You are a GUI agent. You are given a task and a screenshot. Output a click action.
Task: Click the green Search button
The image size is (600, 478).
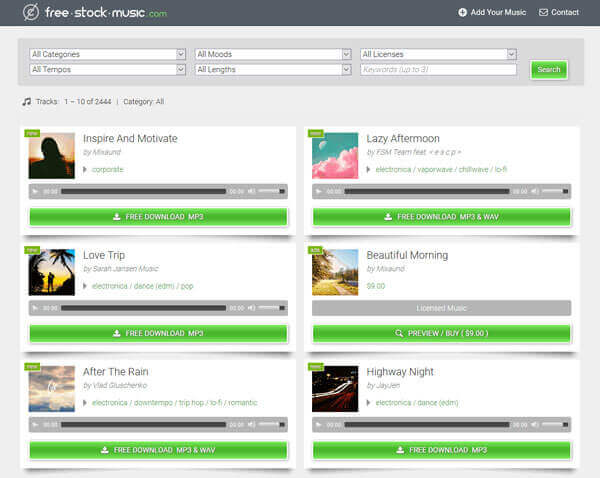[549, 69]
